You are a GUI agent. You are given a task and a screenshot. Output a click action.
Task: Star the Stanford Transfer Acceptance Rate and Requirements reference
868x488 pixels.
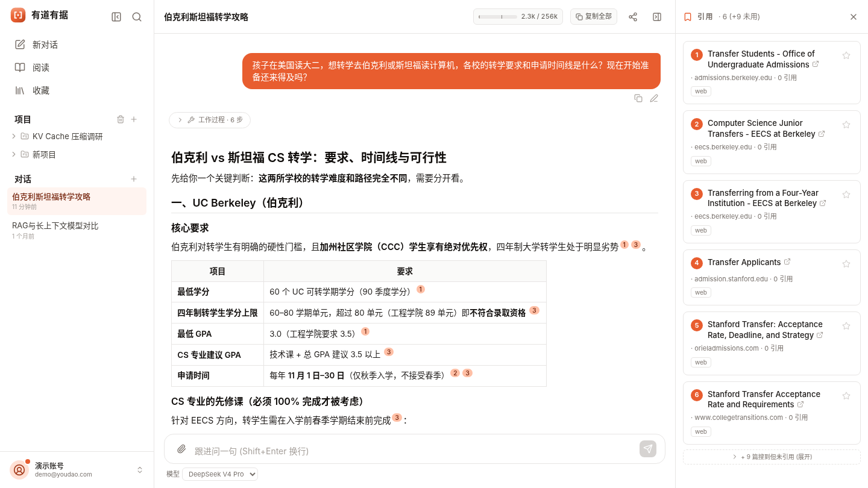tap(846, 396)
